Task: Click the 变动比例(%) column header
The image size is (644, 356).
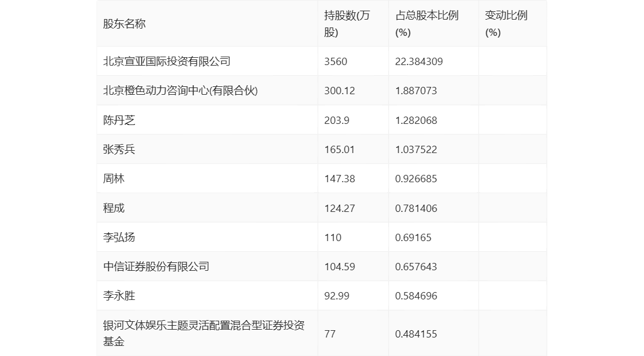Action: 506,24
